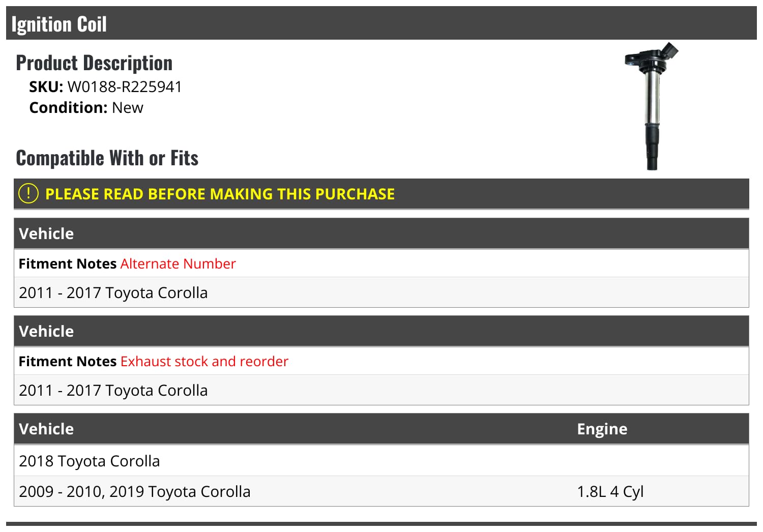Select the 'Ignition Coil' title bar

59,24
